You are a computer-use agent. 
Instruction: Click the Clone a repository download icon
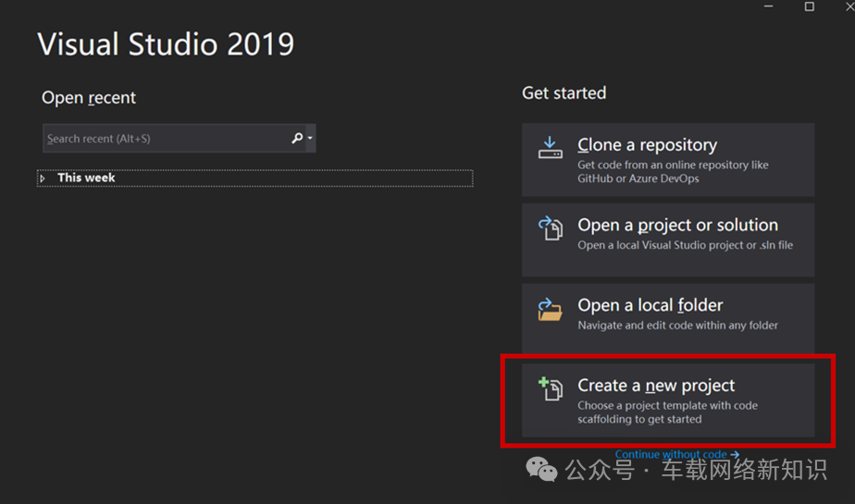tap(550, 148)
